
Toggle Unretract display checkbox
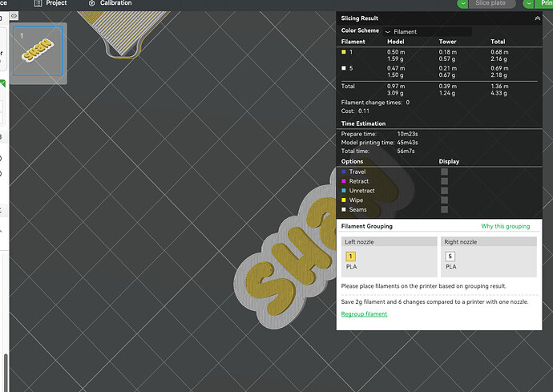tap(444, 191)
